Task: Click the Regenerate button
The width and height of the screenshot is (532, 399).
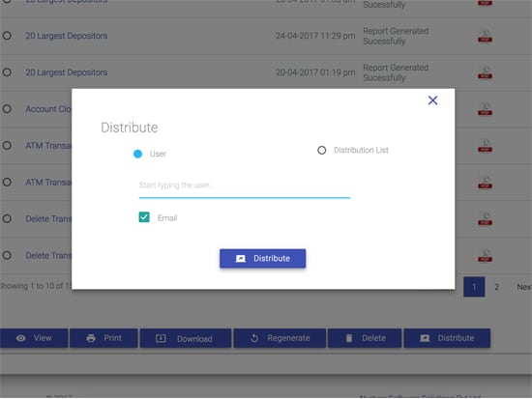Action: point(280,338)
